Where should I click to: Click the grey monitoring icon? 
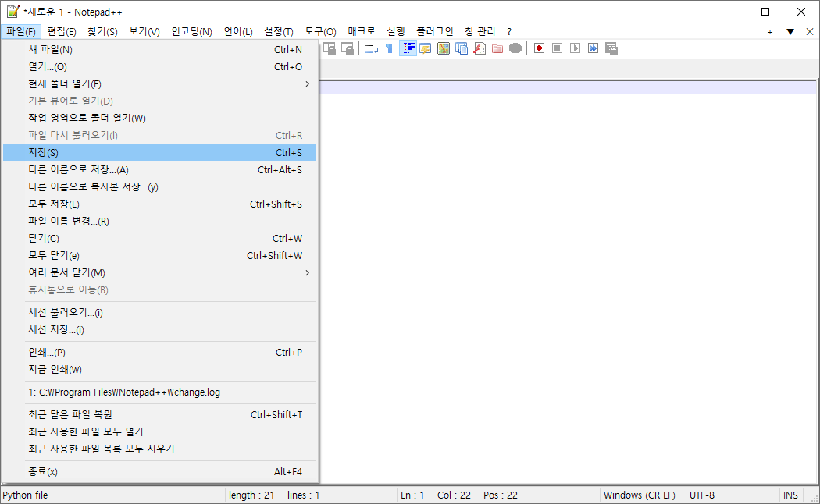(x=515, y=48)
